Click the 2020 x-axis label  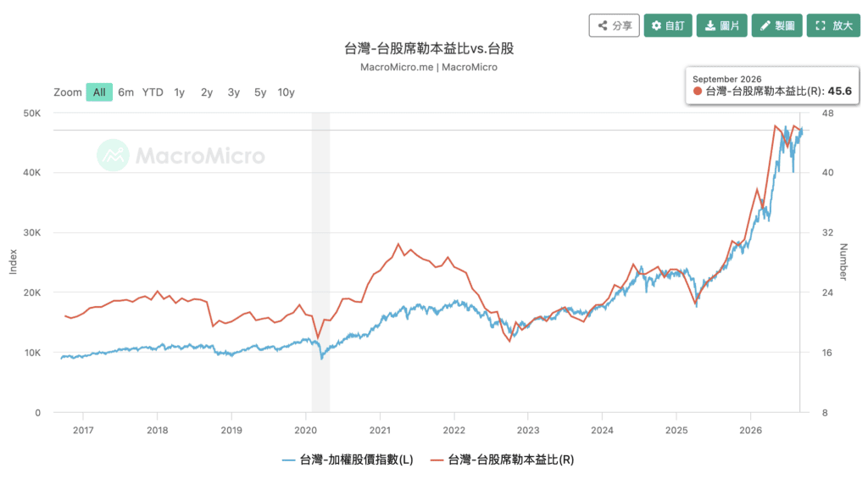305,431
